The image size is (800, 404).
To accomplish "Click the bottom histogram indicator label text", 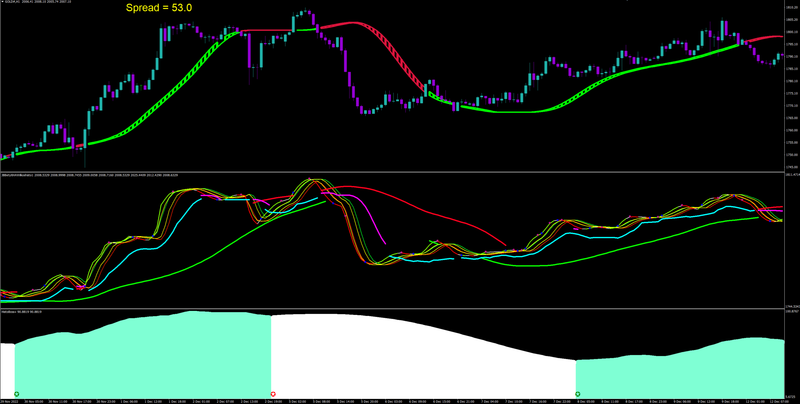I will pyautogui.click(x=21, y=311).
